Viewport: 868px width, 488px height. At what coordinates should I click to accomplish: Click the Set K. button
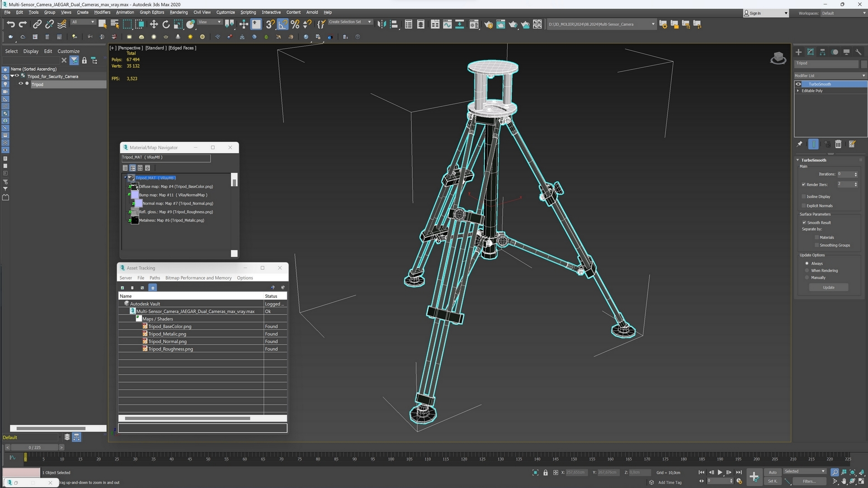coord(773,481)
